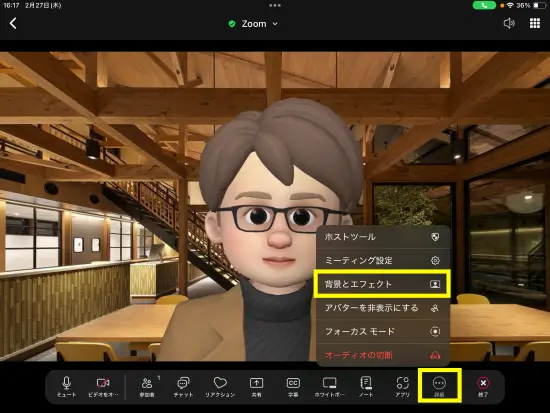The image size is (550, 413).
Task: Open the apps panel
Action: [402, 387]
